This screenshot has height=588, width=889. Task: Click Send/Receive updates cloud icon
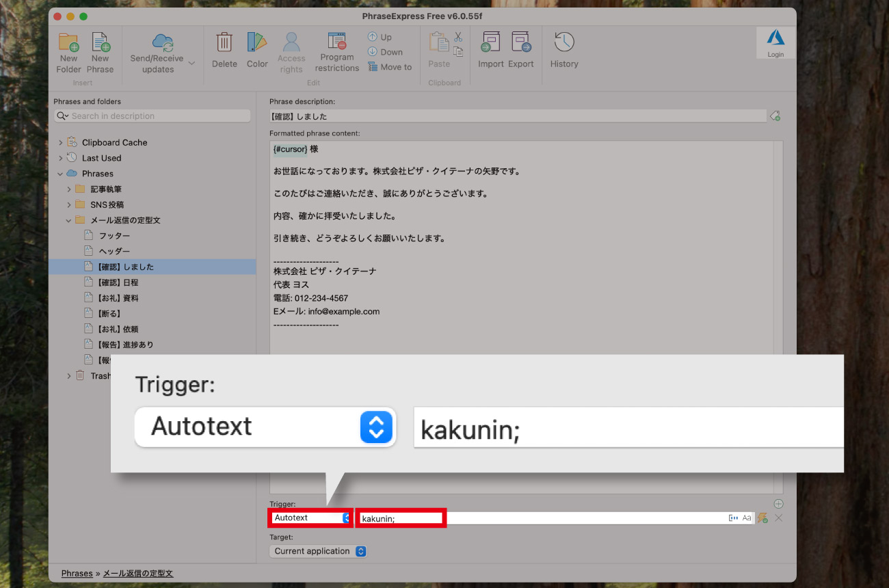click(163, 42)
